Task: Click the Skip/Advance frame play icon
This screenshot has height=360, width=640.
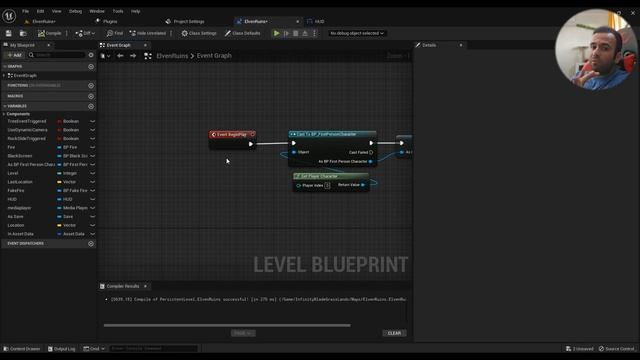Action: 286,33
